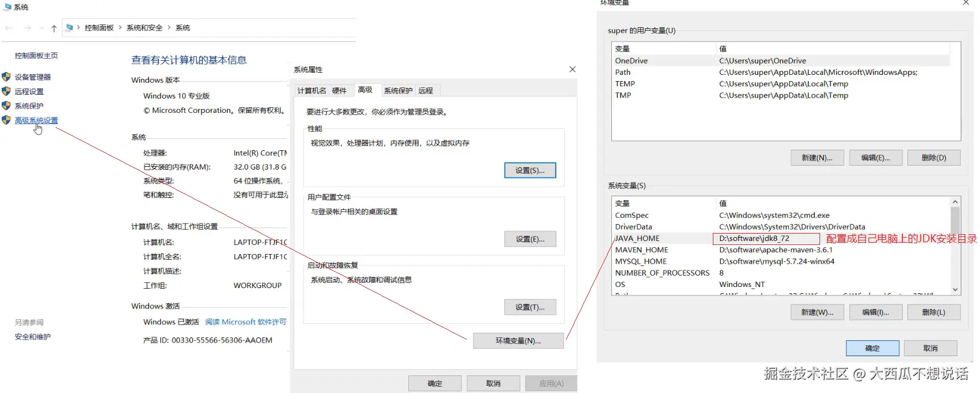The image size is (980, 393).
Task: Switch to 系统保护 tab
Action: pyautogui.click(x=398, y=91)
